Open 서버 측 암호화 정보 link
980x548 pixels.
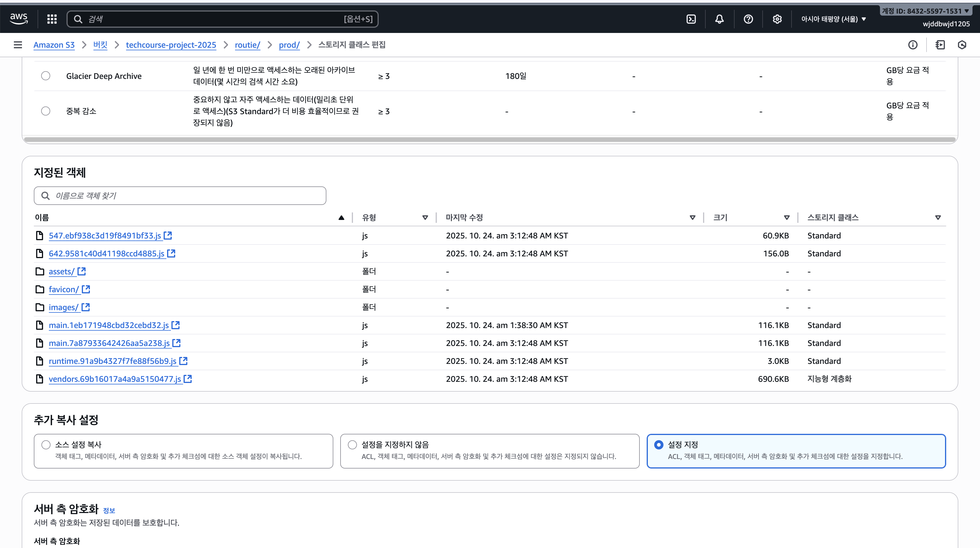(109, 510)
